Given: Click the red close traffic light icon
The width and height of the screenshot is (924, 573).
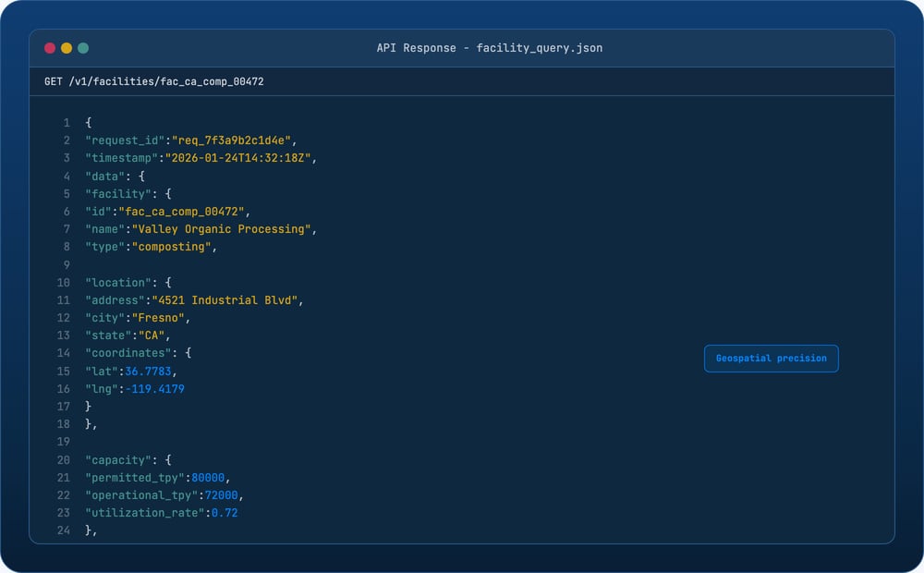Looking at the screenshot, I should (50, 47).
